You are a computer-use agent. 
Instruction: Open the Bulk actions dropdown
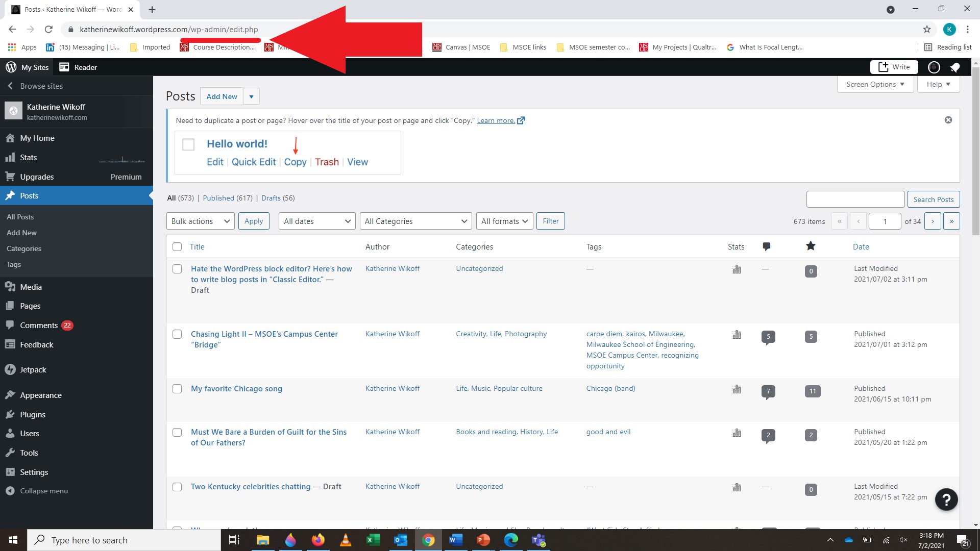pos(200,221)
